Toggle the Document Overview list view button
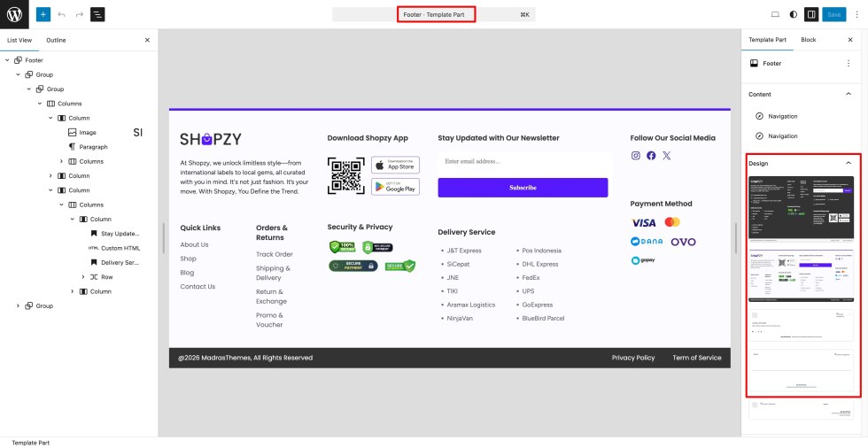868x448 pixels. pos(97,14)
